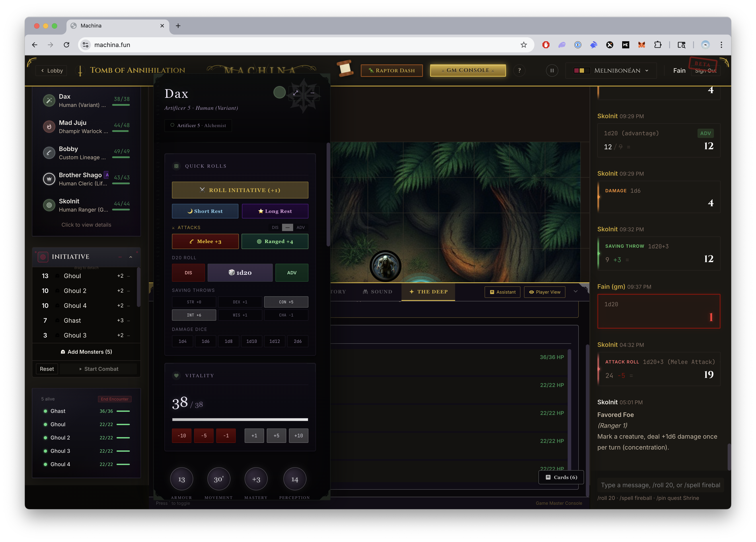
Task: Roll Melee +3 attack
Action: (205, 242)
